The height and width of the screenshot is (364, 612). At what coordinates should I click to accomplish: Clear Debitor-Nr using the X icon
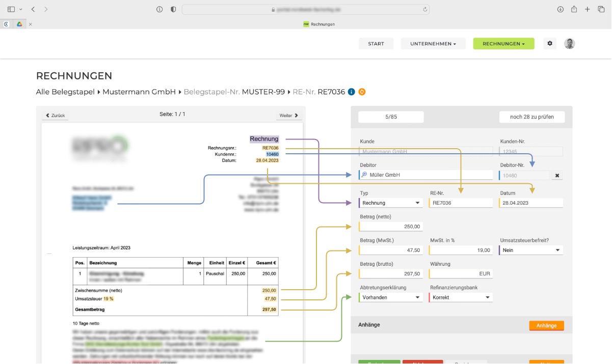[557, 175]
